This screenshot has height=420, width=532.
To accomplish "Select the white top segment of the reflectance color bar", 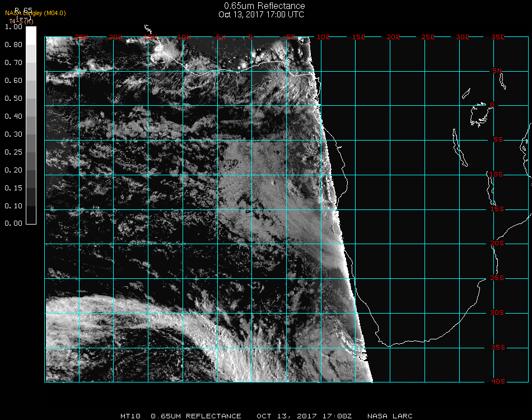I will 31,36.
